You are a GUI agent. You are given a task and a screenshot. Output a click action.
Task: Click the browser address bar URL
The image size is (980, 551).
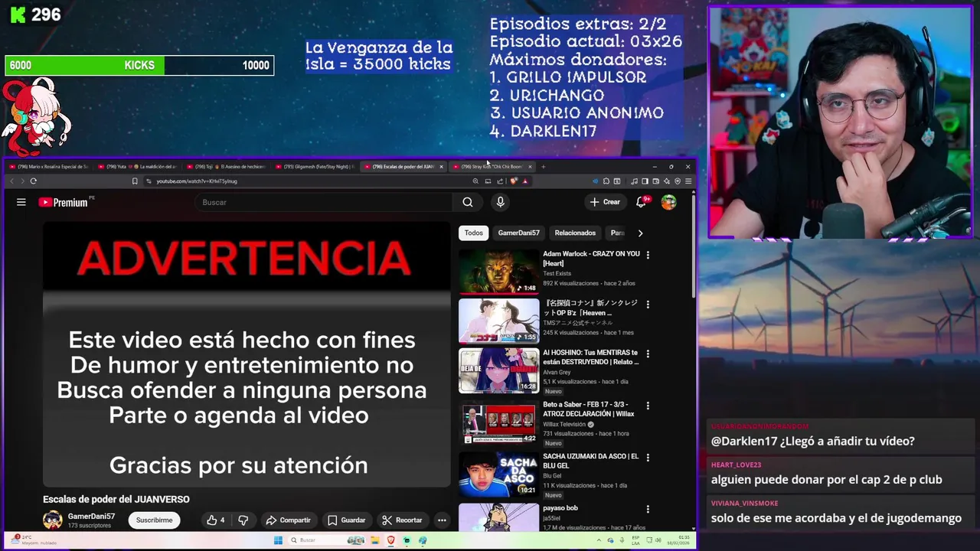pyautogui.click(x=197, y=181)
